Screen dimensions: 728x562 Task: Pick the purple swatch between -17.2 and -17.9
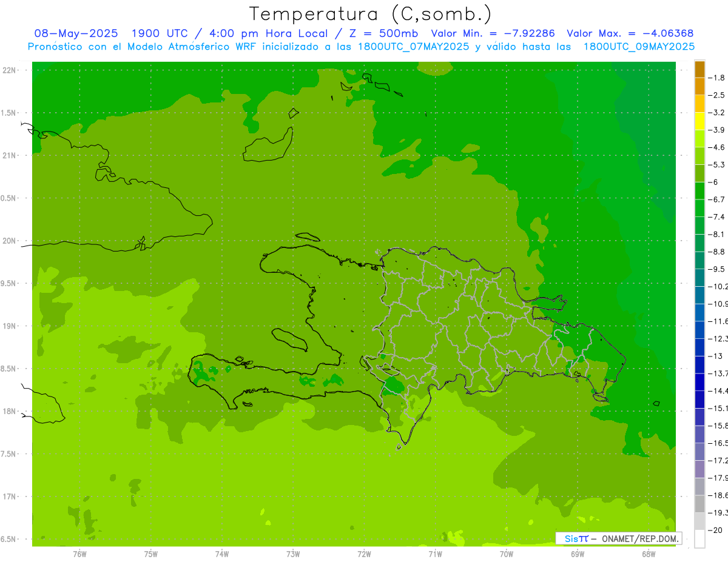[x=699, y=469]
